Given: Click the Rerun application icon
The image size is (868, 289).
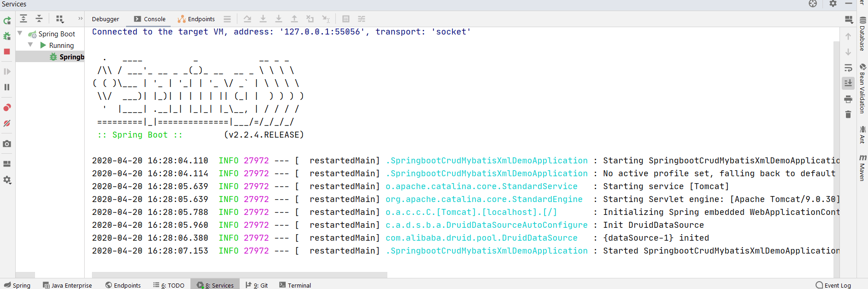Looking at the screenshot, I should pos(7,21).
